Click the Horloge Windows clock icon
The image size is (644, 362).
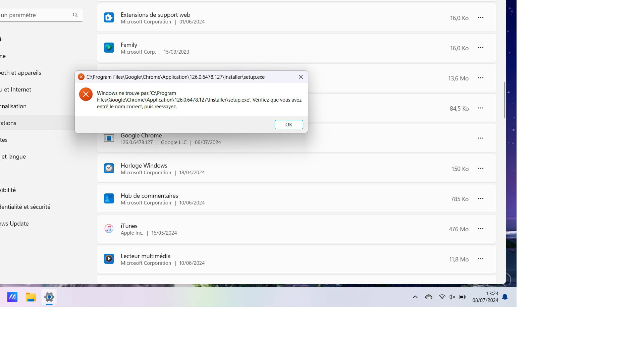pyautogui.click(x=109, y=168)
